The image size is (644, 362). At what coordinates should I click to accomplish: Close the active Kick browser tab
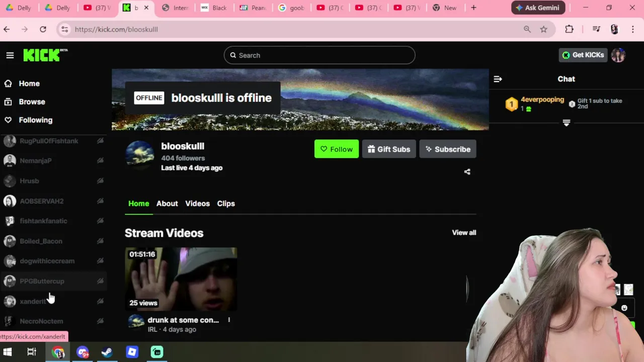pyautogui.click(x=146, y=8)
